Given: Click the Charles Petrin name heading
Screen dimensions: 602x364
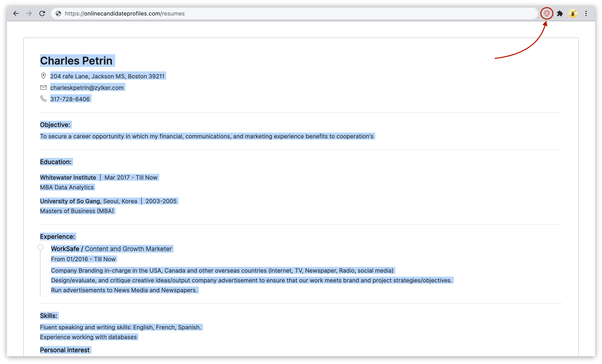Looking at the screenshot, I should click(x=76, y=61).
